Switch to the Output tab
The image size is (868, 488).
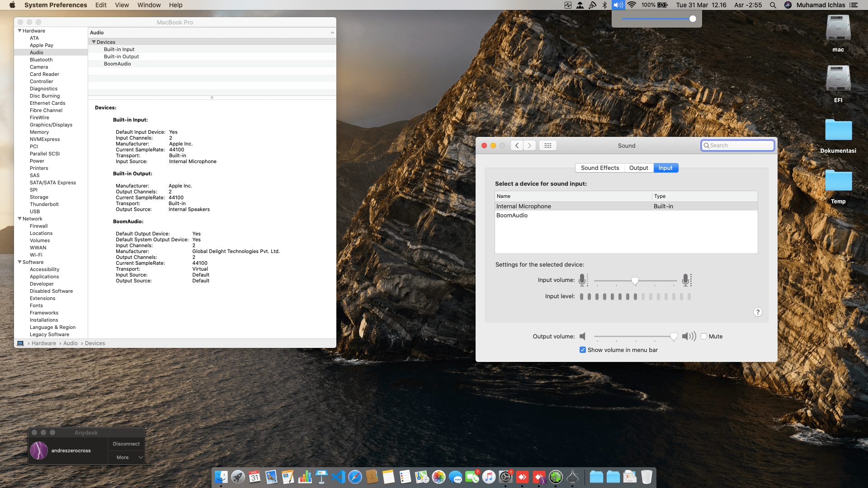pyautogui.click(x=638, y=168)
